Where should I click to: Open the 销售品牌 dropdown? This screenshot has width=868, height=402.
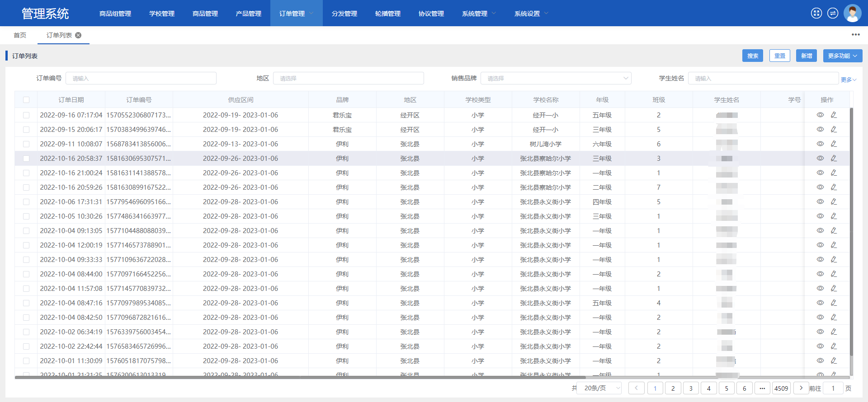[x=556, y=78]
